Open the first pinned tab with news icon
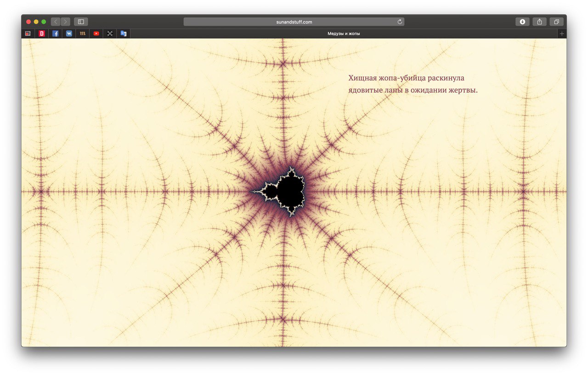The width and height of the screenshot is (588, 375). coord(28,34)
